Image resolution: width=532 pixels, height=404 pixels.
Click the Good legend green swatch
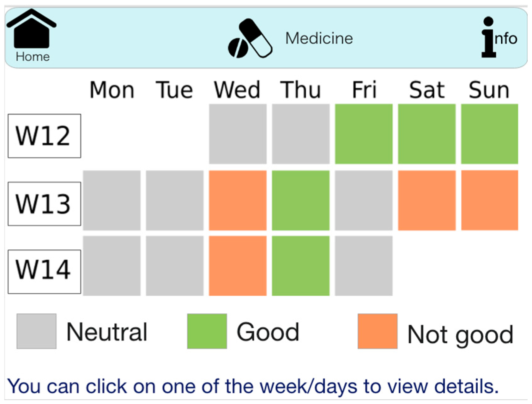[207, 331]
